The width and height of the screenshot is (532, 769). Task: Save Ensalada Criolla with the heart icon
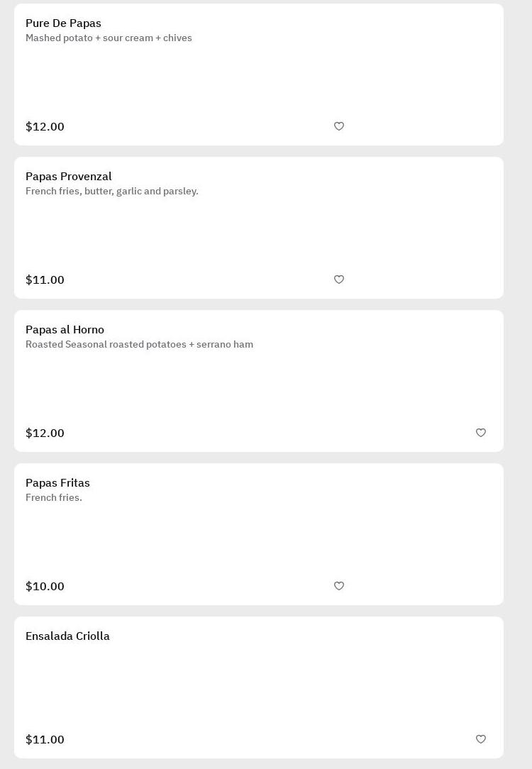coord(481,739)
